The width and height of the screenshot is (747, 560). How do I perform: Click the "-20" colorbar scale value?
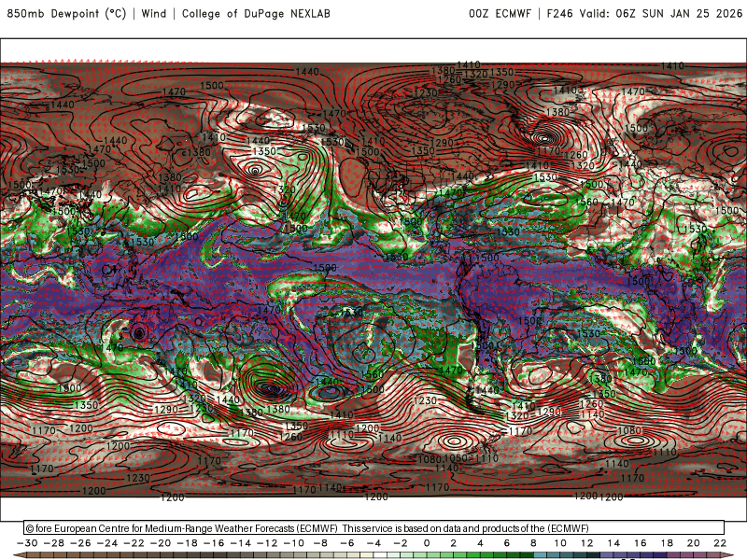(x=161, y=543)
